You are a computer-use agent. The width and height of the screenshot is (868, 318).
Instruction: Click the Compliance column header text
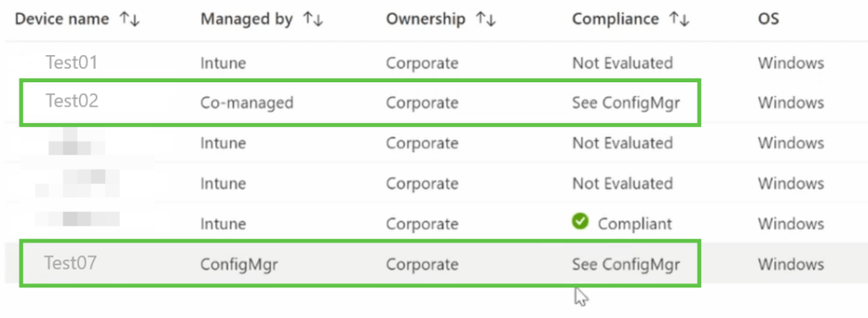click(x=615, y=20)
